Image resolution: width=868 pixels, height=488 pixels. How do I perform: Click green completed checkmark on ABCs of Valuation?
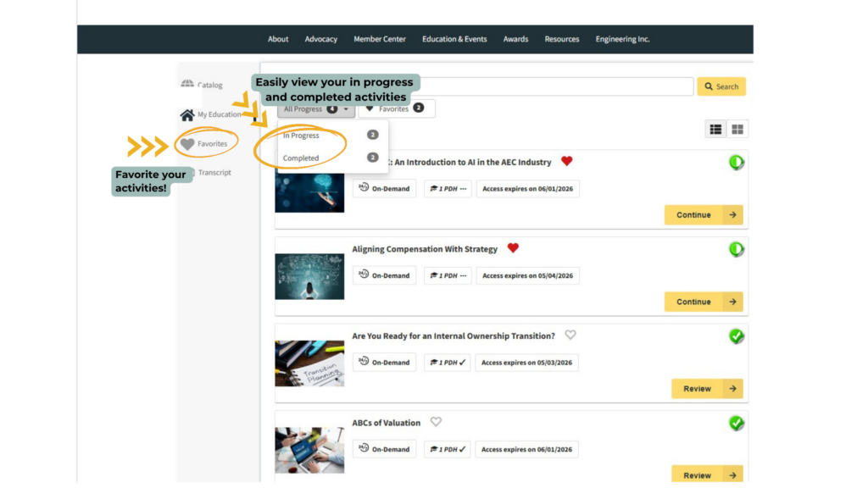(737, 424)
